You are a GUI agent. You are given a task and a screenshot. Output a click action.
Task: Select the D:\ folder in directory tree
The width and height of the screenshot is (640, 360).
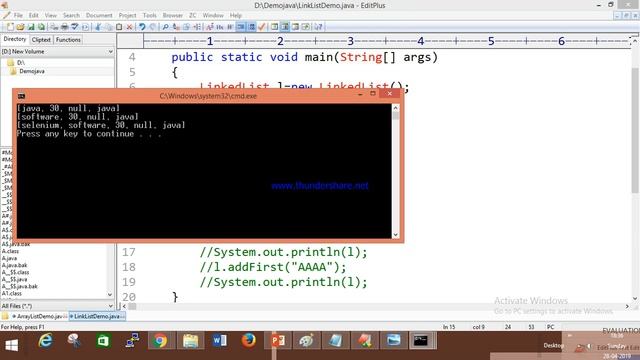[x=20, y=62]
